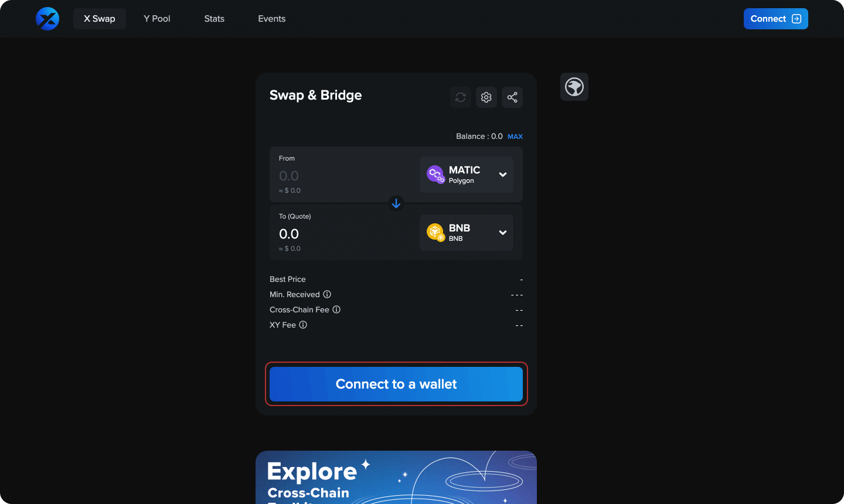Click Connect to a wallet button

(396, 384)
